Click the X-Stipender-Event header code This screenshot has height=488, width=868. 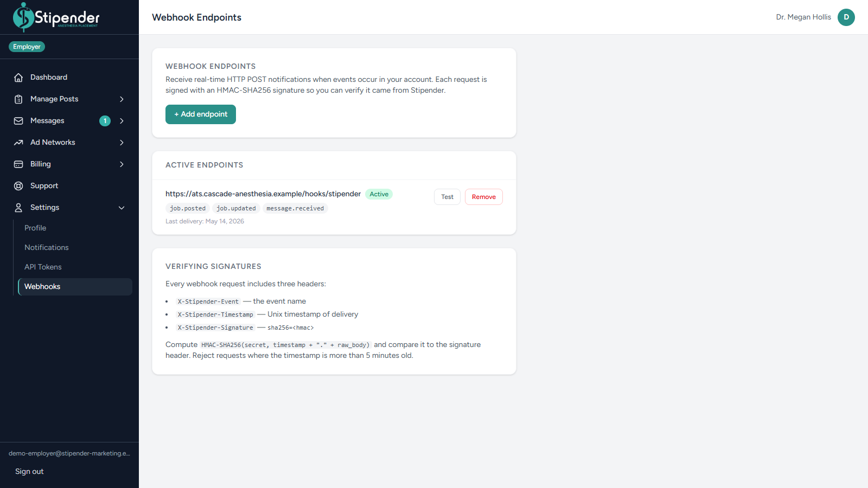208,301
